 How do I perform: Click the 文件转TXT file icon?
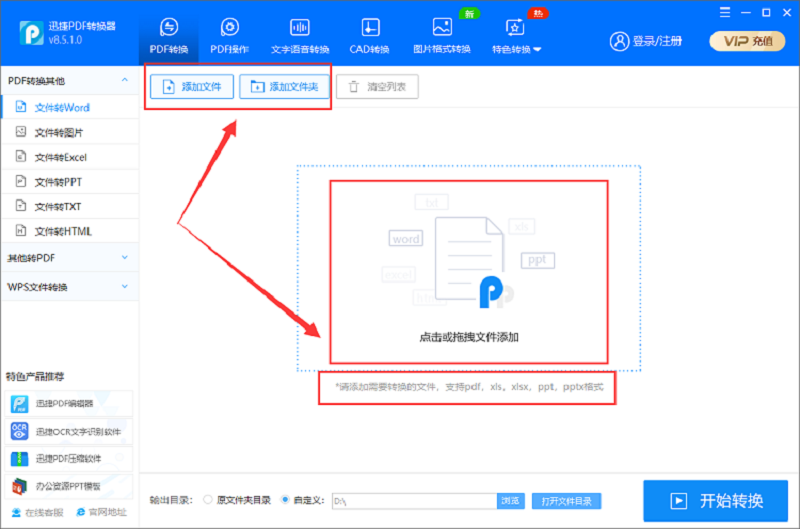click(x=21, y=206)
